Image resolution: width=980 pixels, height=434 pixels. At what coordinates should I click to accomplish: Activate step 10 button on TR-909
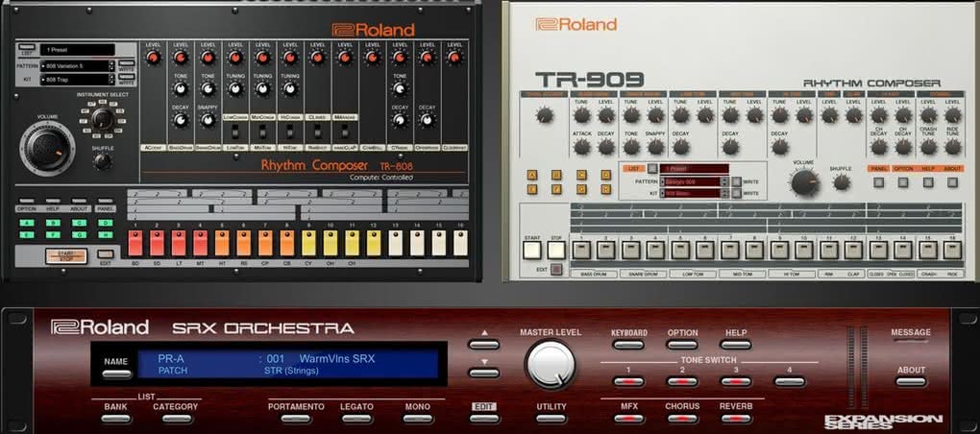coord(804,251)
